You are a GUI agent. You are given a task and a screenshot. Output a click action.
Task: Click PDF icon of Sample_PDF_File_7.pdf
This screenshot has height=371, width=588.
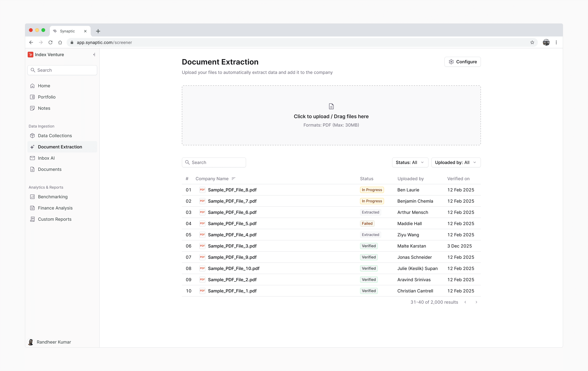pos(202,201)
